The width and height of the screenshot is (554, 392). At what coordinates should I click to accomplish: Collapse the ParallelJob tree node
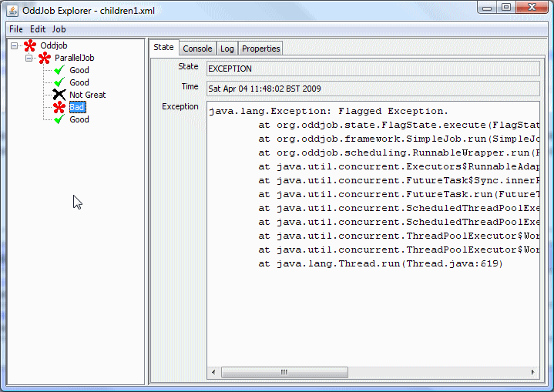29,59
